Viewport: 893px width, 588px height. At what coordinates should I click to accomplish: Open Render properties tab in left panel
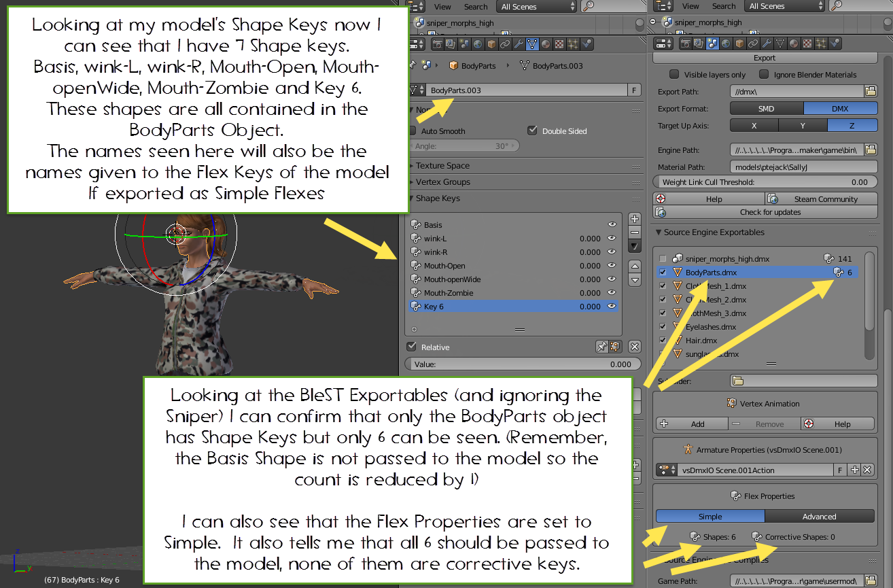click(438, 44)
